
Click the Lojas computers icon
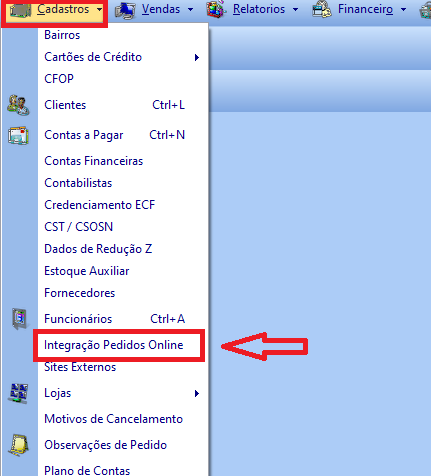(x=19, y=393)
